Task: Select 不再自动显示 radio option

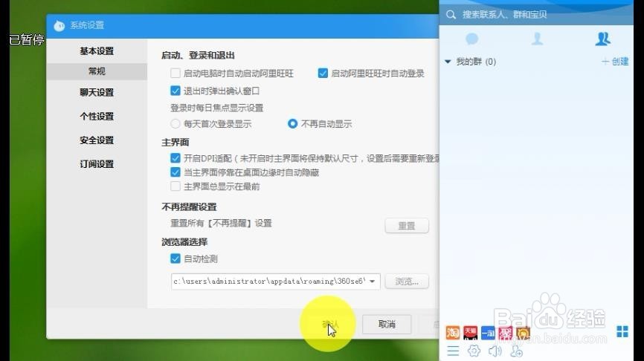Action: [292, 123]
